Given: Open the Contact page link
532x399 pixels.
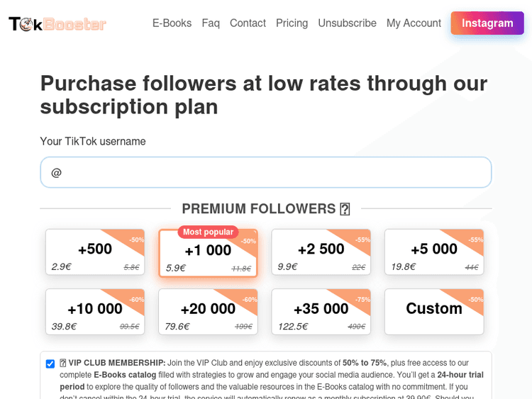Looking at the screenshot, I should (248, 23).
